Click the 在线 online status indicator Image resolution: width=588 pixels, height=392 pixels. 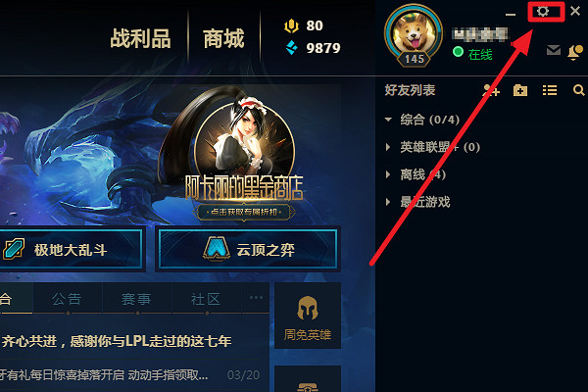click(472, 54)
